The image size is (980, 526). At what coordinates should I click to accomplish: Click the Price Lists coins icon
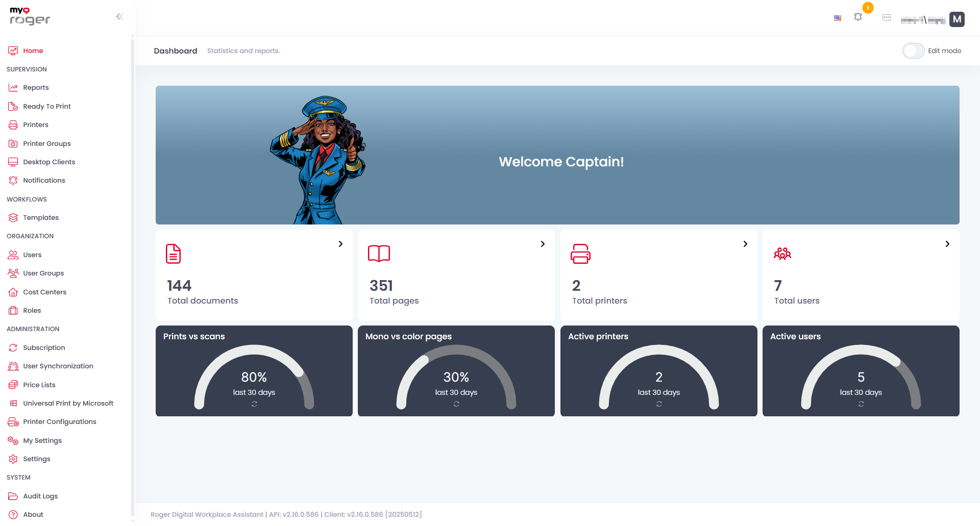click(x=13, y=385)
